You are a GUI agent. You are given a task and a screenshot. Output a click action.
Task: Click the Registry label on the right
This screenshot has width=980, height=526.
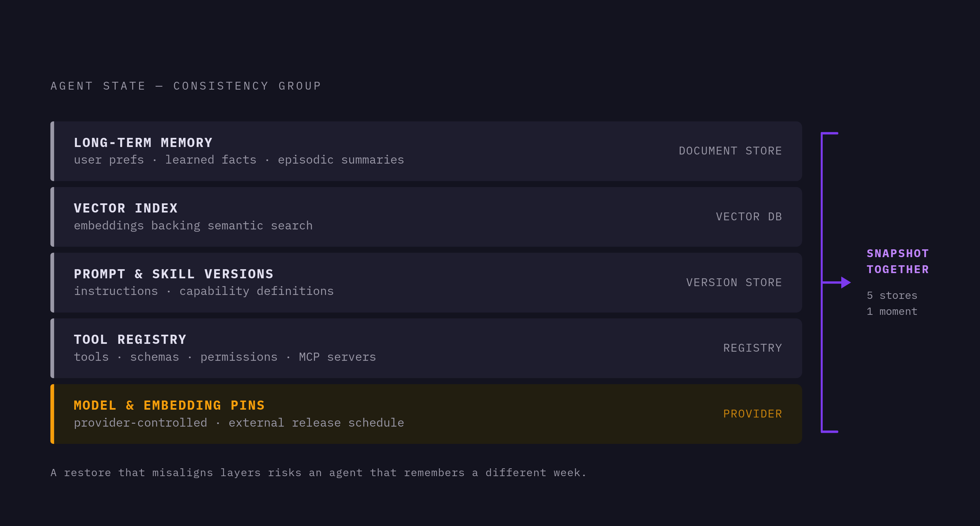click(752, 348)
